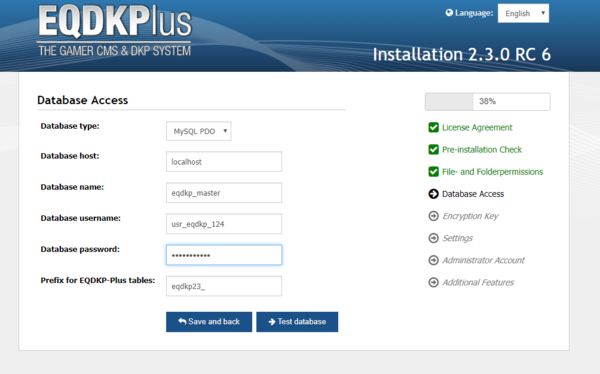Screen dimensions: 600x374
Task: Select the Encryption Key step
Action: click(x=470, y=216)
